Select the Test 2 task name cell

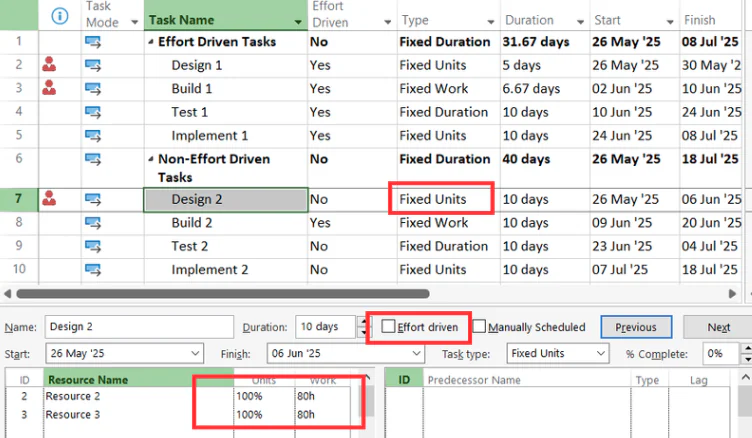coord(225,246)
